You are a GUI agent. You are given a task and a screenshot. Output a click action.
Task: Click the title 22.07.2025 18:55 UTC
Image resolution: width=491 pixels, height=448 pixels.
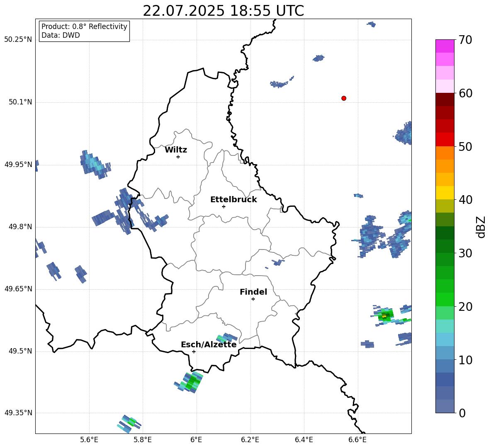pos(223,11)
